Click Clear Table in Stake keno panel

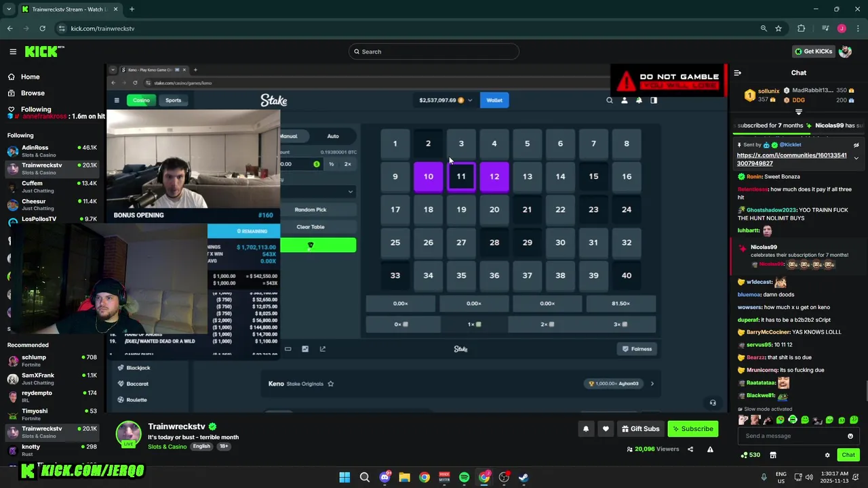click(x=311, y=227)
